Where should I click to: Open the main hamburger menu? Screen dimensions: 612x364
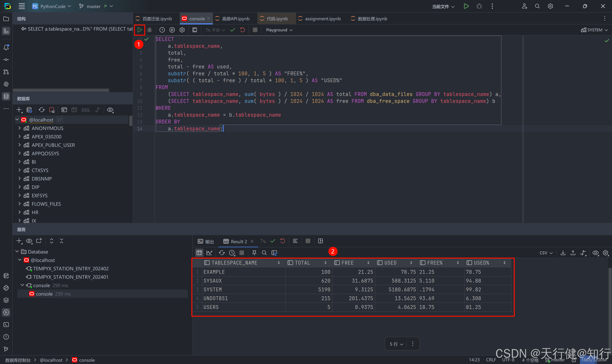(22, 6)
